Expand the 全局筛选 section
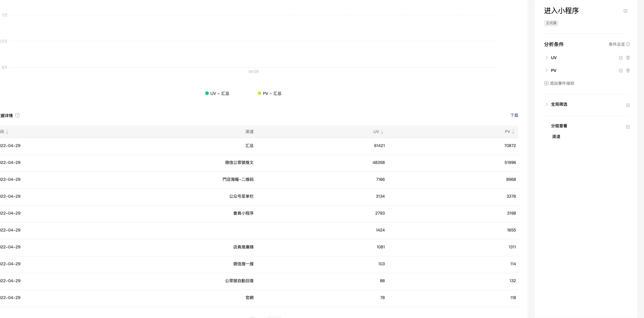 (x=546, y=104)
